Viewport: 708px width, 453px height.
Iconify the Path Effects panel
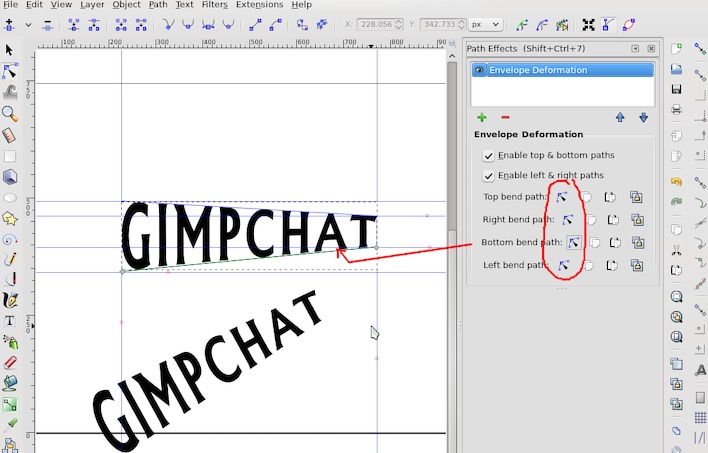635,48
